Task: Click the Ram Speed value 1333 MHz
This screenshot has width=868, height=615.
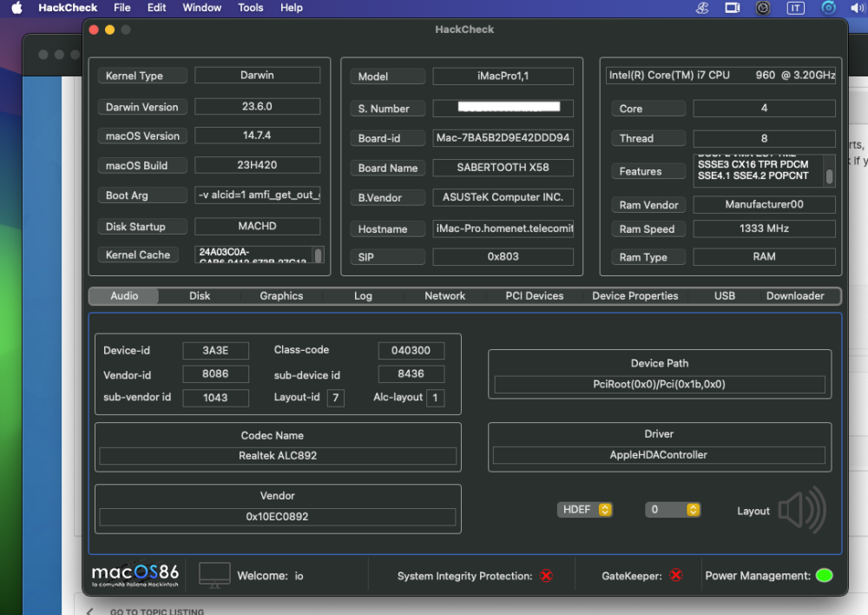Action: (x=764, y=228)
